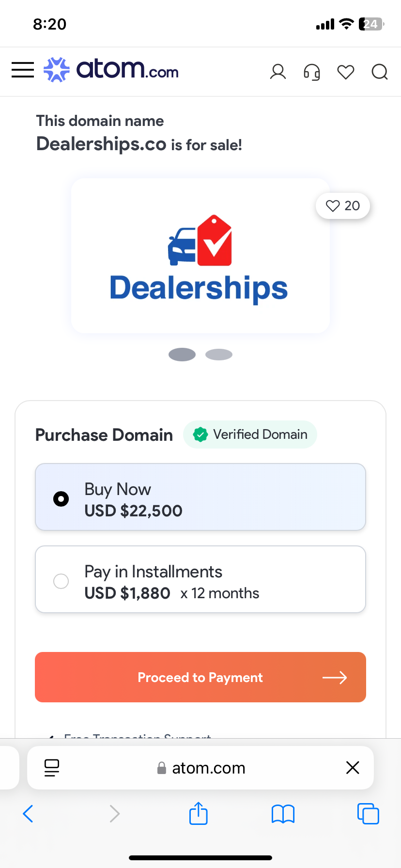Show the first logo carousel slide dot

tap(182, 355)
